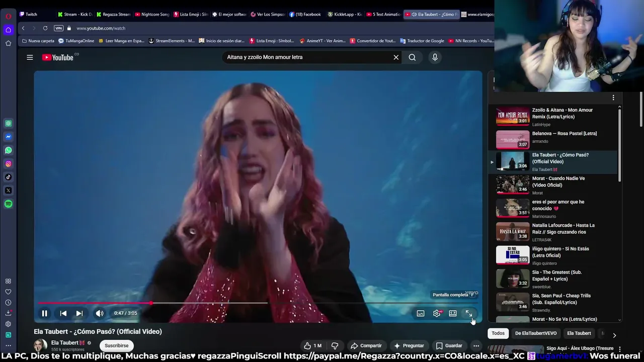Play 'eres el primer amor que he conocido'

pyautogui.click(x=553, y=208)
